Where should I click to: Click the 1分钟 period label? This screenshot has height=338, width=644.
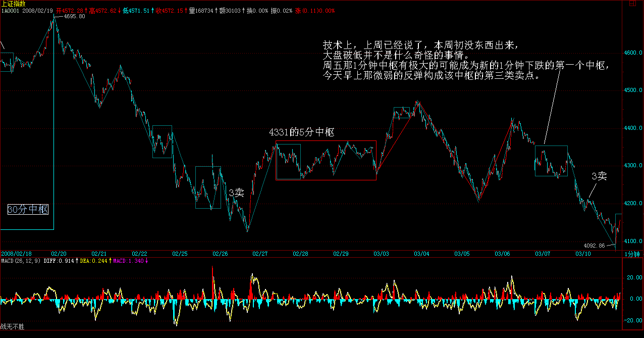pyautogui.click(x=632, y=254)
